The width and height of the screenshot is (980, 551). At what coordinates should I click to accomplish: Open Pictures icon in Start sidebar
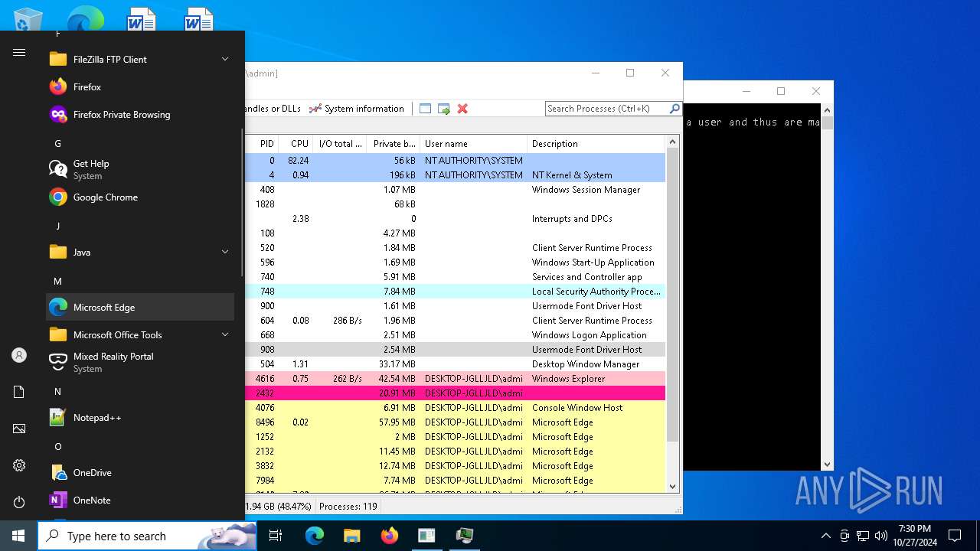(x=19, y=429)
